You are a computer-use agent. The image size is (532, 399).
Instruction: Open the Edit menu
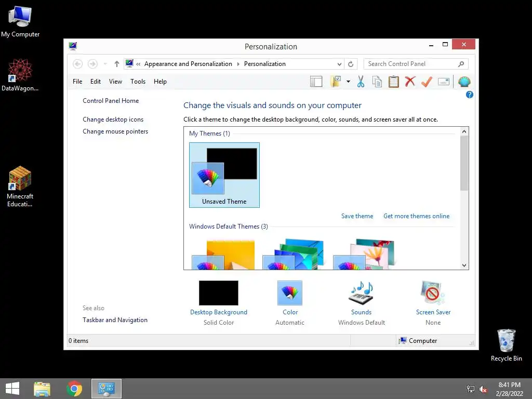tap(96, 82)
